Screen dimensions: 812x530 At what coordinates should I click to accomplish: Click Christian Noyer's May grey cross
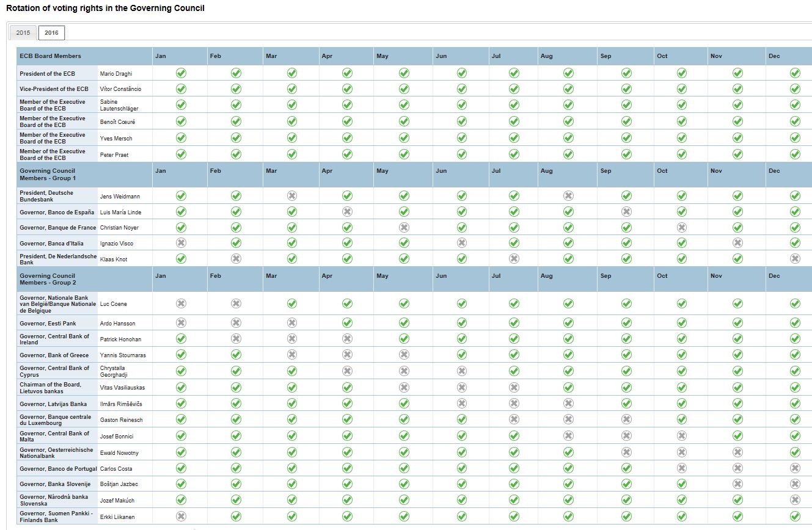click(404, 227)
